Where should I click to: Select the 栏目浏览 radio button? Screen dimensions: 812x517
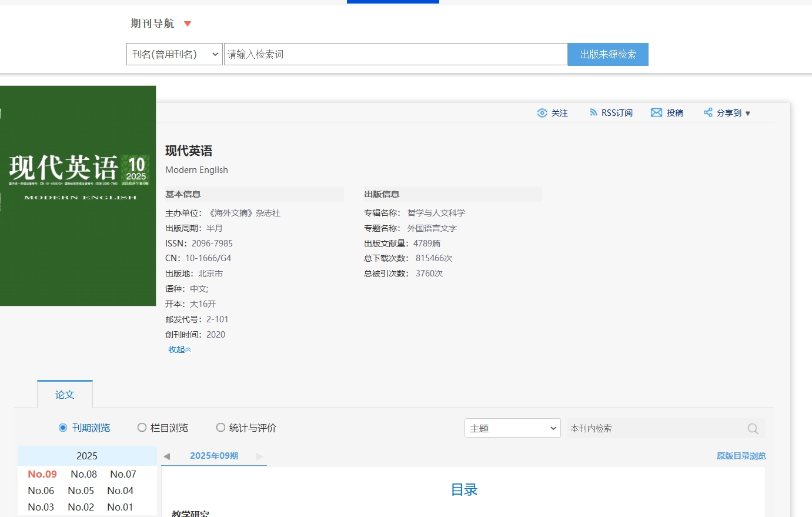142,428
